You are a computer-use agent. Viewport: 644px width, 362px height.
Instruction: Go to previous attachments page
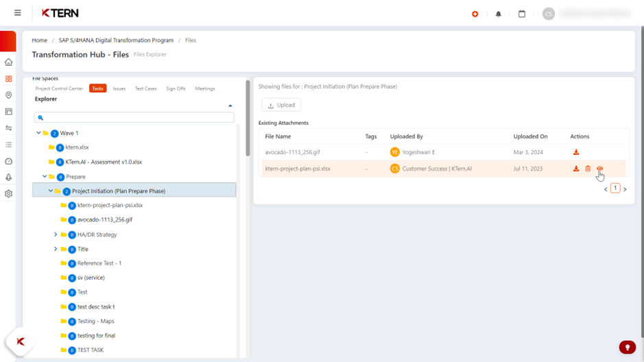[606, 189]
